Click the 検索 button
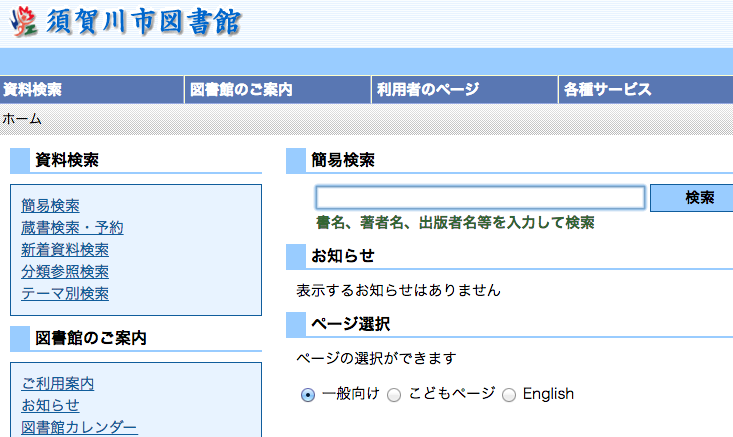733x437 pixels. point(692,198)
